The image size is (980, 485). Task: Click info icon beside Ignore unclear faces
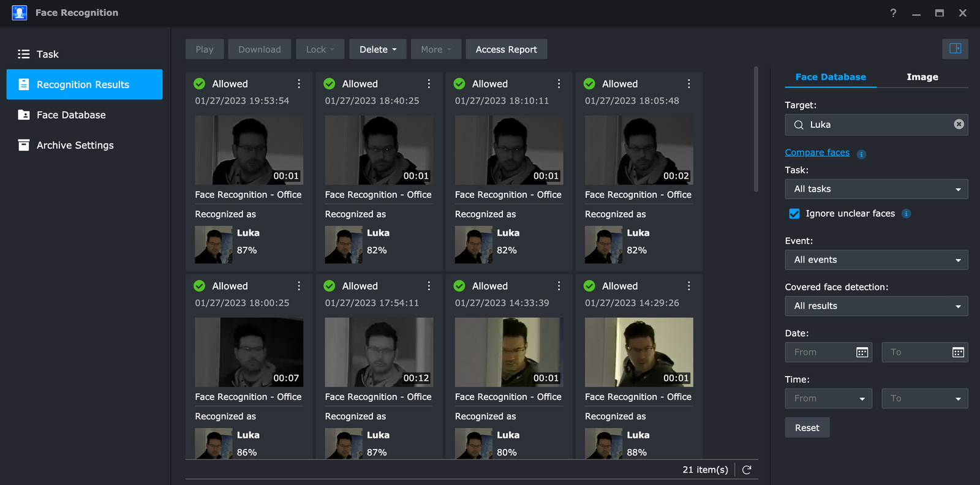click(x=907, y=214)
